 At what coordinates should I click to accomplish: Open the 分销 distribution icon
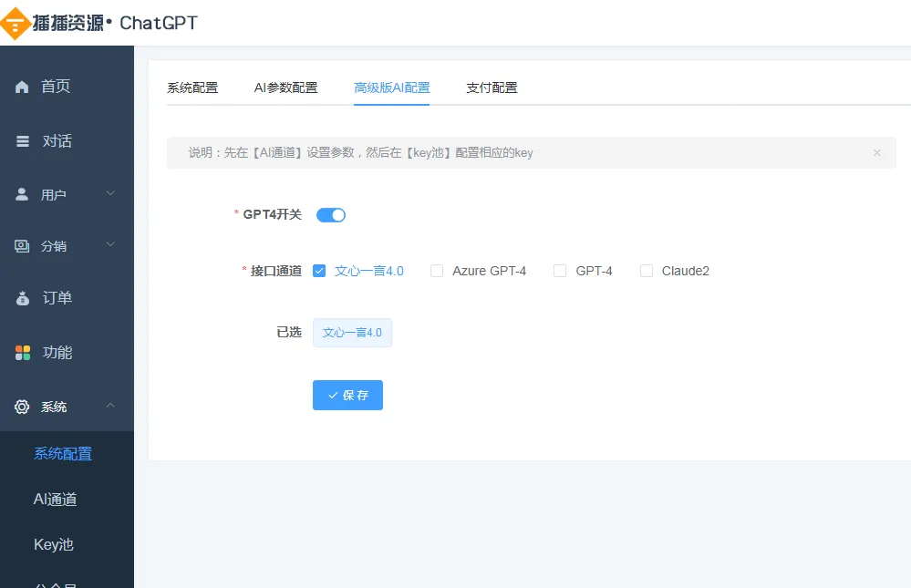click(x=22, y=245)
